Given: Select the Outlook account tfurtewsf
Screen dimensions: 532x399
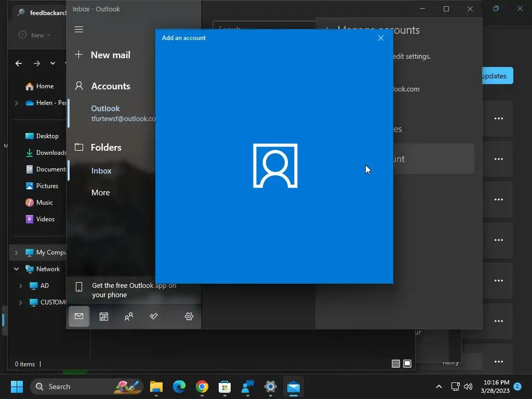Looking at the screenshot, I should point(112,113).
